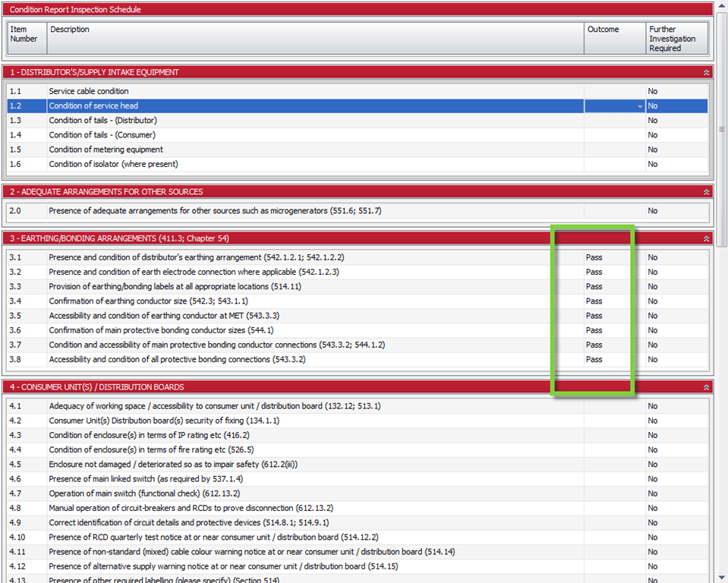
Task: Click the Outcome column header
Action: click(x=613, y=38)
